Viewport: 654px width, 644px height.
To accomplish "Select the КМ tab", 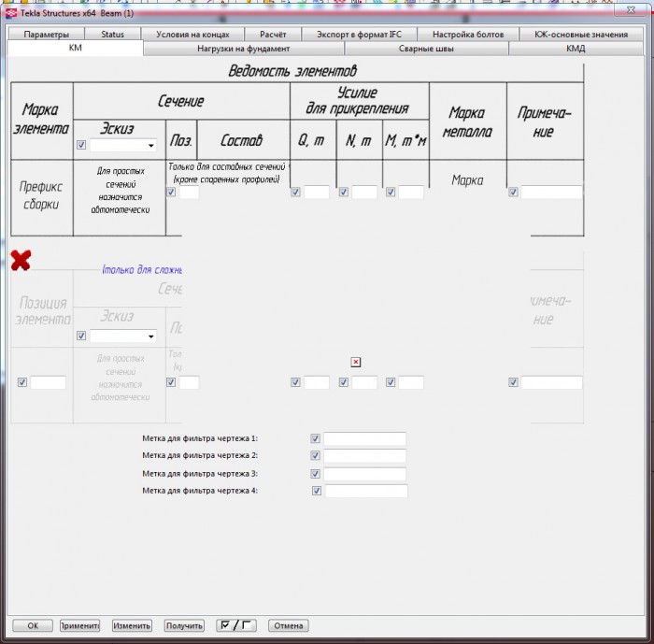I will coord(75,48).
